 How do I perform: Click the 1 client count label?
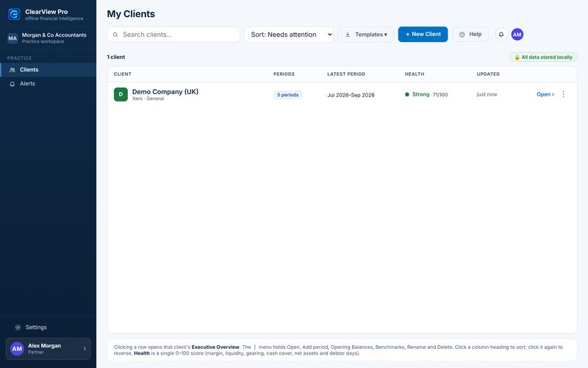(116, 57)
